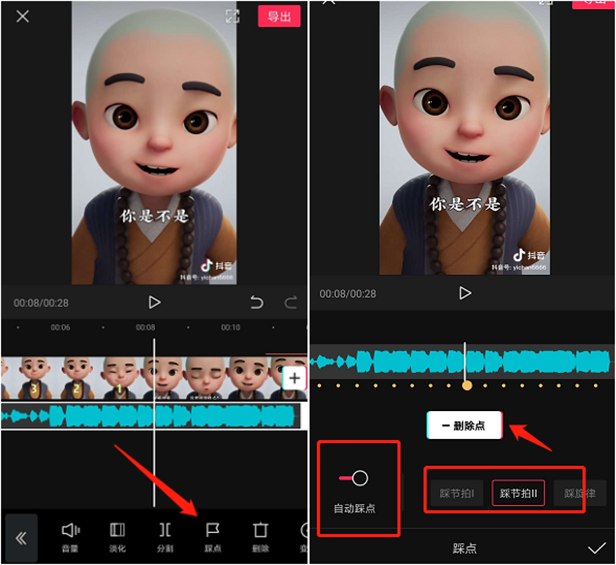This screenshot has width=616, height=565.
Task: Click the 00:06 mark on timeline ruler
Action: click(60, 327)
